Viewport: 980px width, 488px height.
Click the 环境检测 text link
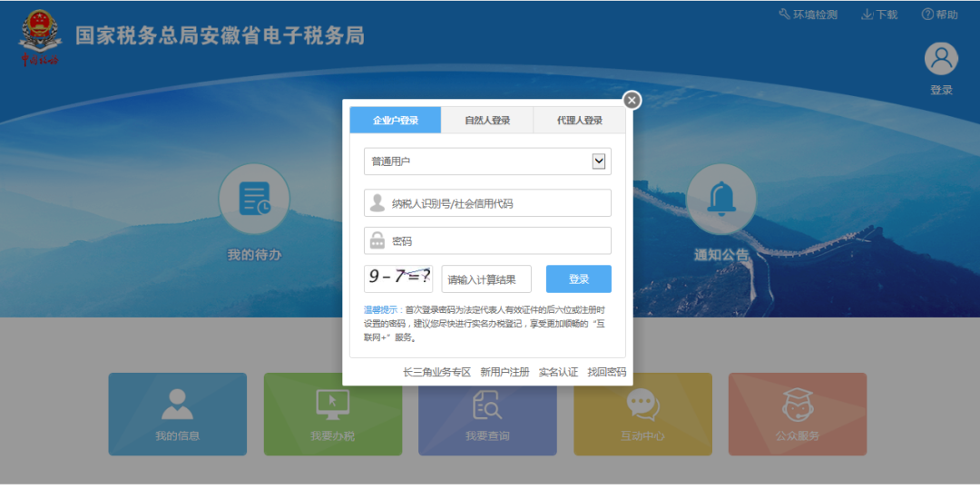click(x=815, y=15)
